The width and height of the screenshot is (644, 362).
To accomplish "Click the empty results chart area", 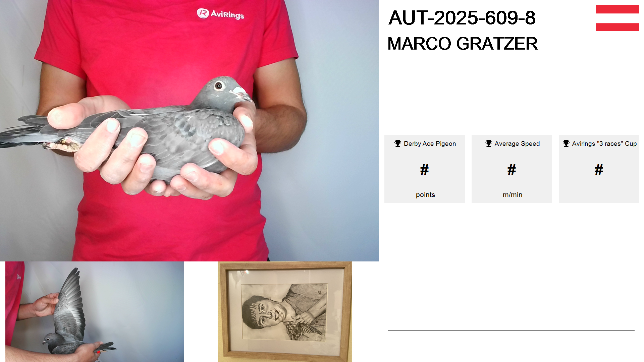I will pos(511,275).
